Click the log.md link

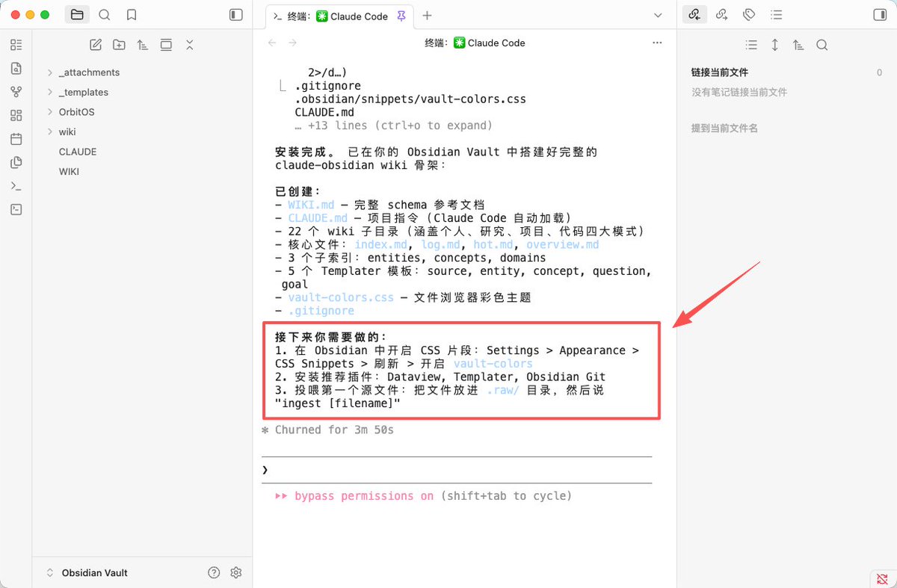point(441,245)
